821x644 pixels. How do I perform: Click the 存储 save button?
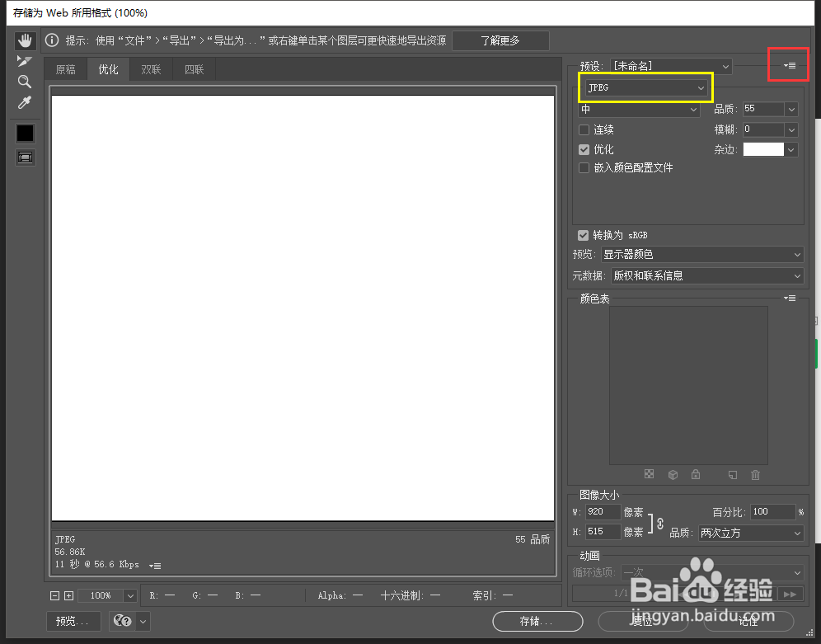(x=537, y=621)
